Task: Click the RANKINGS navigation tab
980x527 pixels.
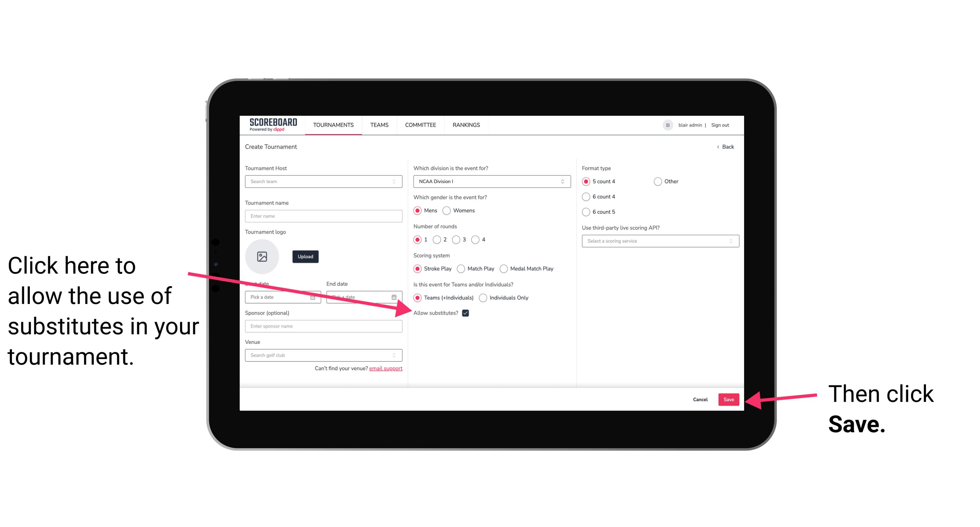Action: click(x=467, y=125)
